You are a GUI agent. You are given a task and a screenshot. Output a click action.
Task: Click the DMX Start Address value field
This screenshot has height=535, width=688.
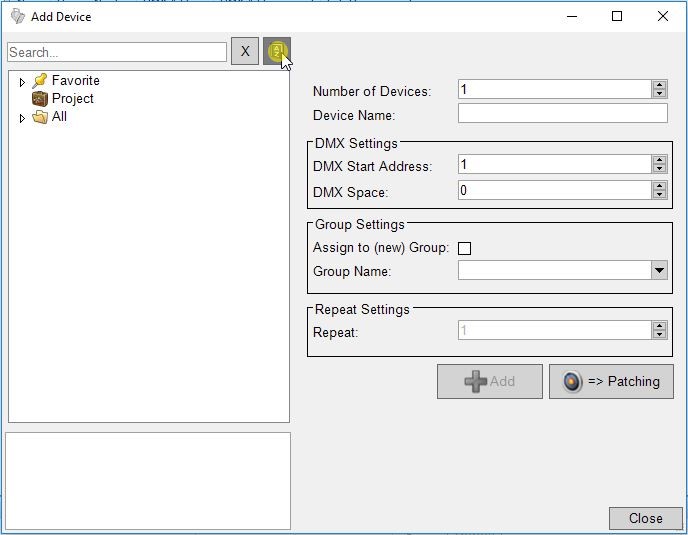pyautogui.click(x=554, y=164)
